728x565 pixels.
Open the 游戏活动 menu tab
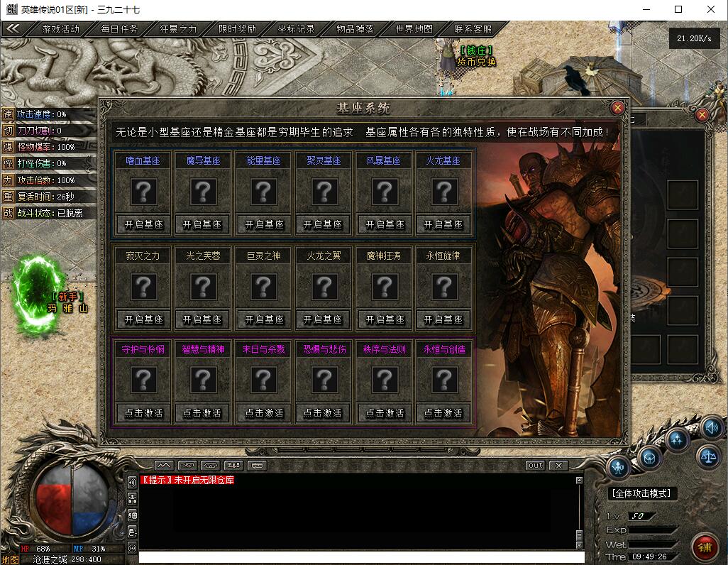61,29
